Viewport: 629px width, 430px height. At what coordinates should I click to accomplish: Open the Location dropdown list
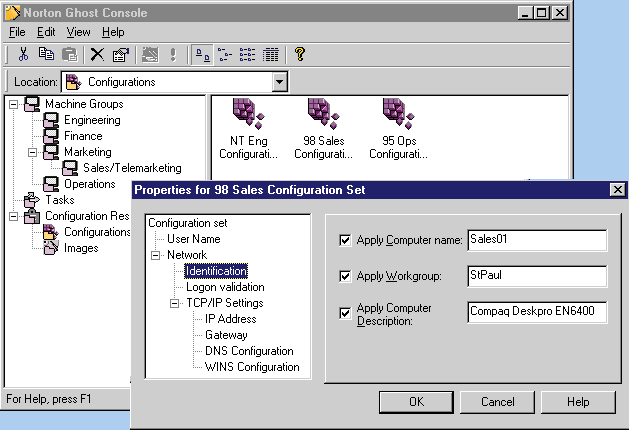coord(280,82)
